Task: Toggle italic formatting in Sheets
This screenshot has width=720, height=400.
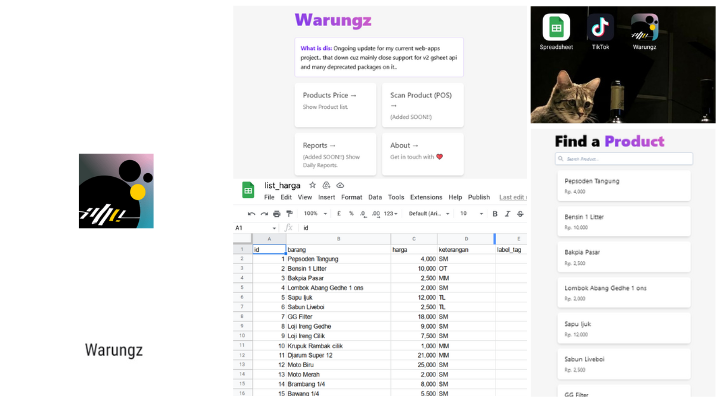Action: click(508, 213)
